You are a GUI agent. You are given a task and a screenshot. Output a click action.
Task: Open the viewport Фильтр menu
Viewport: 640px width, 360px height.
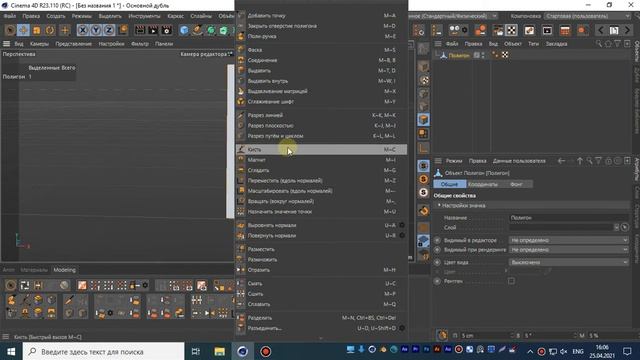[140, 44]
